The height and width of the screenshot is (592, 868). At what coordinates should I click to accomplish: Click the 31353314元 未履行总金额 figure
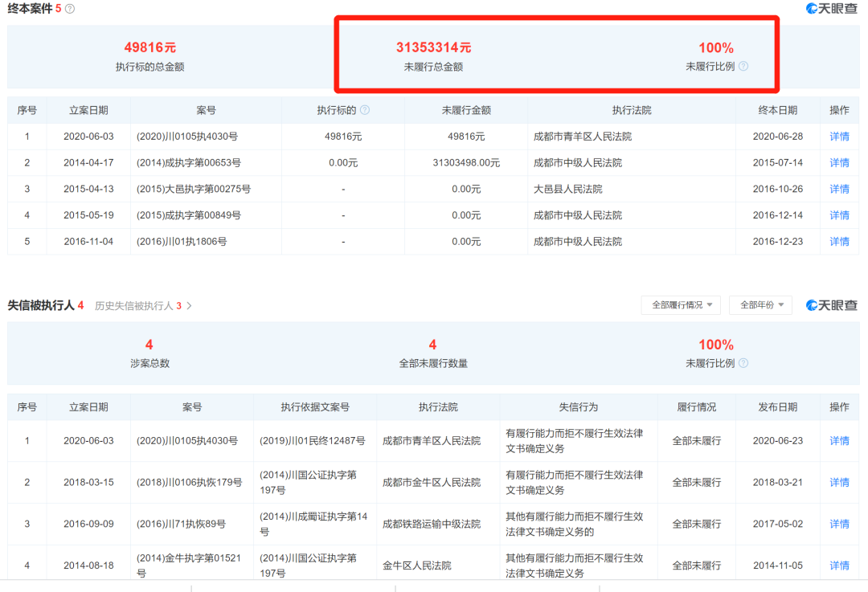(433, 48)
